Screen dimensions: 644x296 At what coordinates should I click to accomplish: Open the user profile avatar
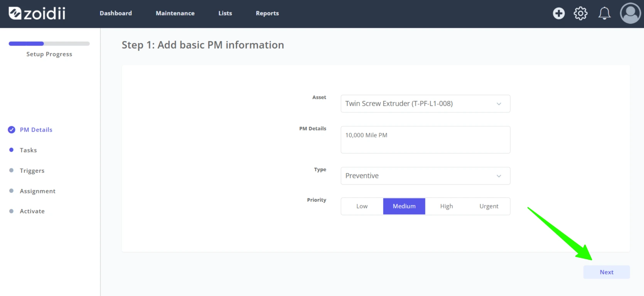click(x=630, y=14)
